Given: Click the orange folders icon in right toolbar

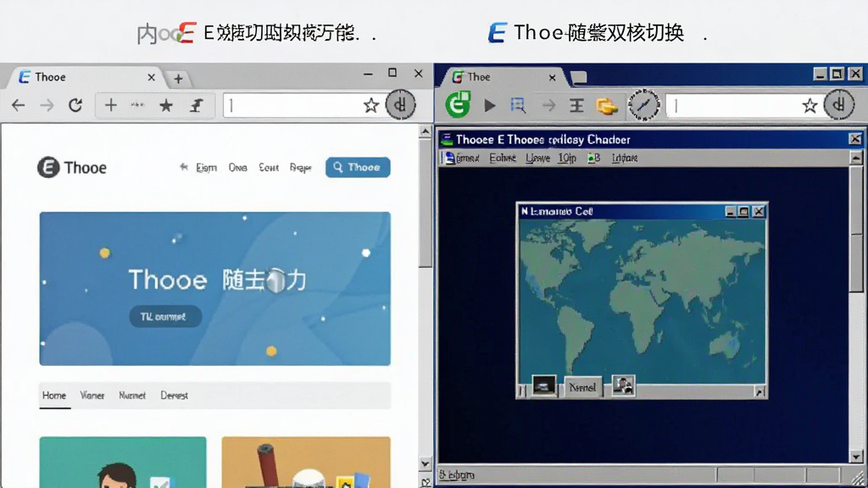Looking at the screenshot, I should pyautogui.click(x=607, y=106).
